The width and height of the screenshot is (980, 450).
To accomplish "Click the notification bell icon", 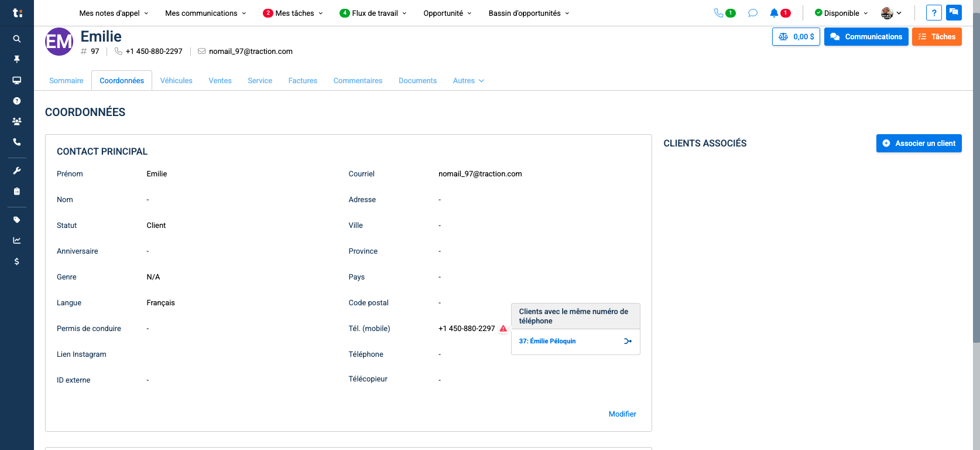I will pos(774,13).
